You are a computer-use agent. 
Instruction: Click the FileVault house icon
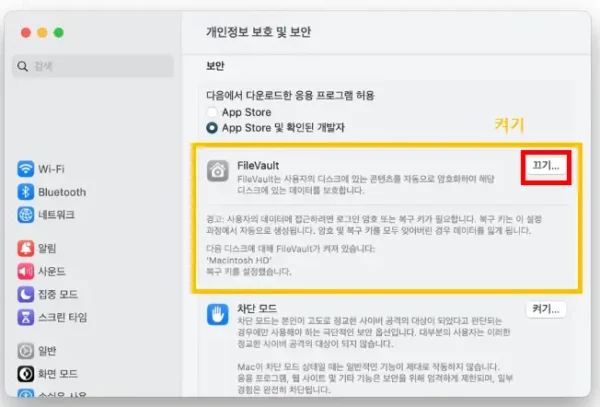point(218,171)
